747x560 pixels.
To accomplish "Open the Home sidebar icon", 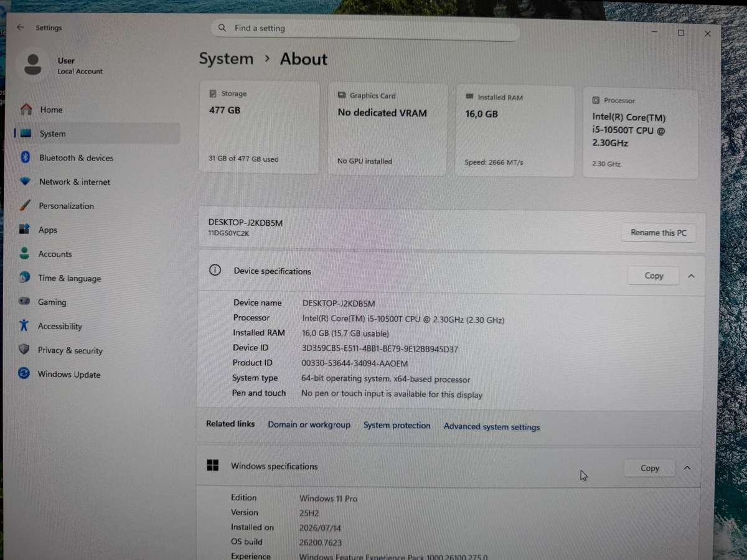I will coord(26,110).
